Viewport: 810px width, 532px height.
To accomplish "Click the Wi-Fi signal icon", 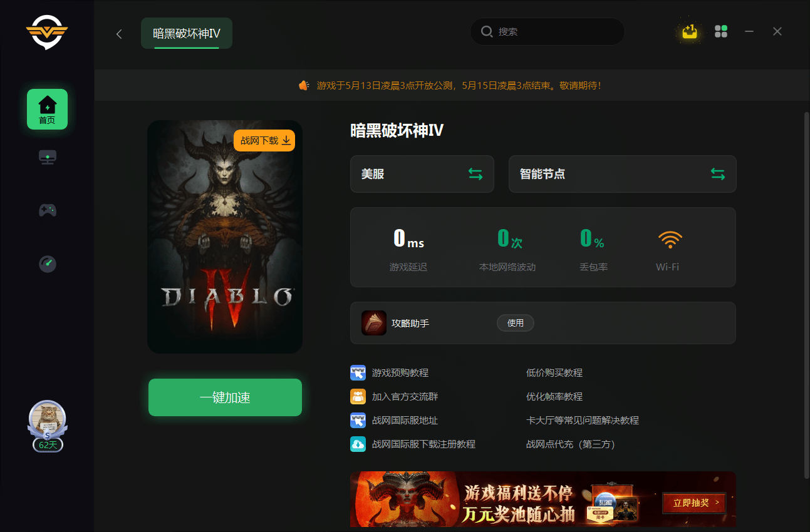I will [670, 239].
